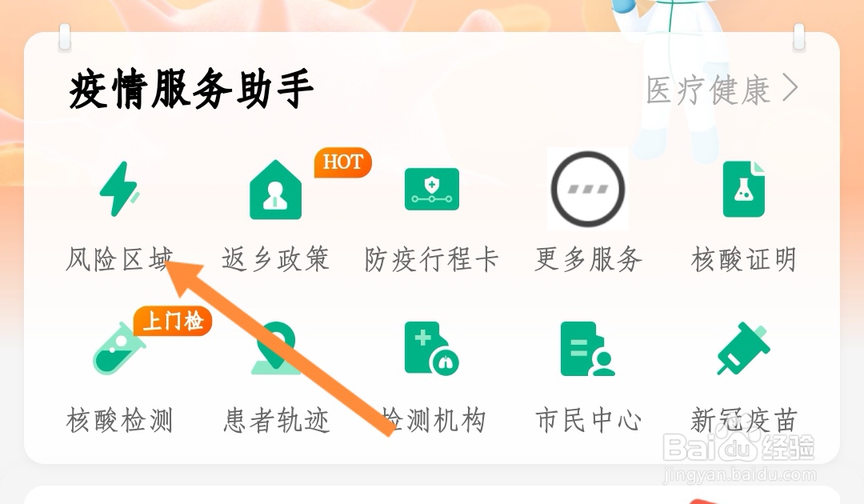Screen dimensions: 864x504
Task: Open 更多服务 ellipsis circle icon
Action: tap(588, 189)
